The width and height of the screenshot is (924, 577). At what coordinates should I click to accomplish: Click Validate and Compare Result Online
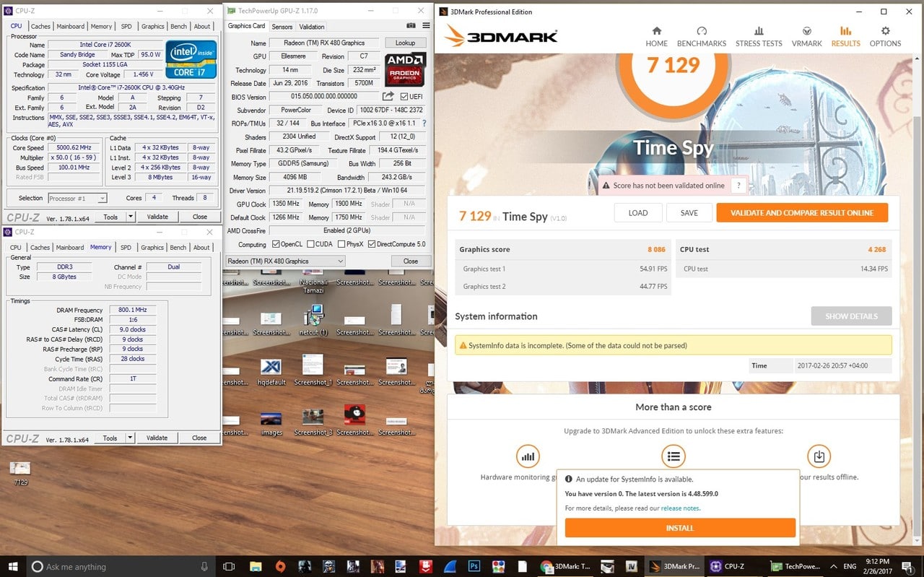click(802, 213)
